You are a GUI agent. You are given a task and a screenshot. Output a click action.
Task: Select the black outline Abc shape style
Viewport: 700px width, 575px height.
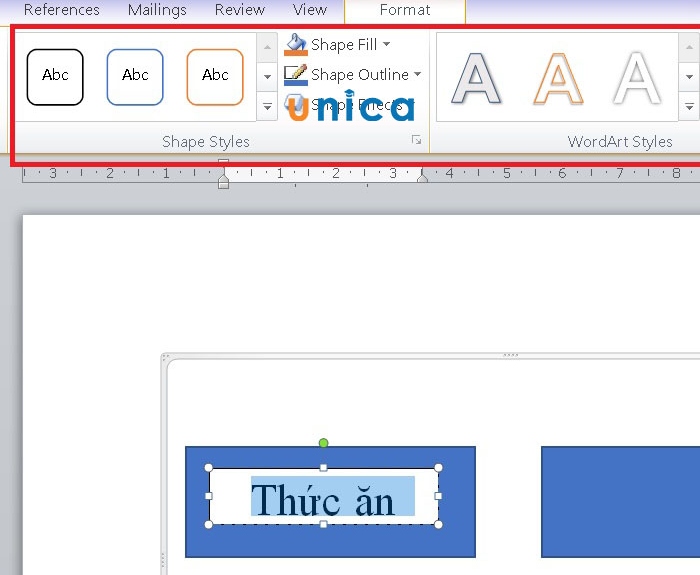pos(55,76)
